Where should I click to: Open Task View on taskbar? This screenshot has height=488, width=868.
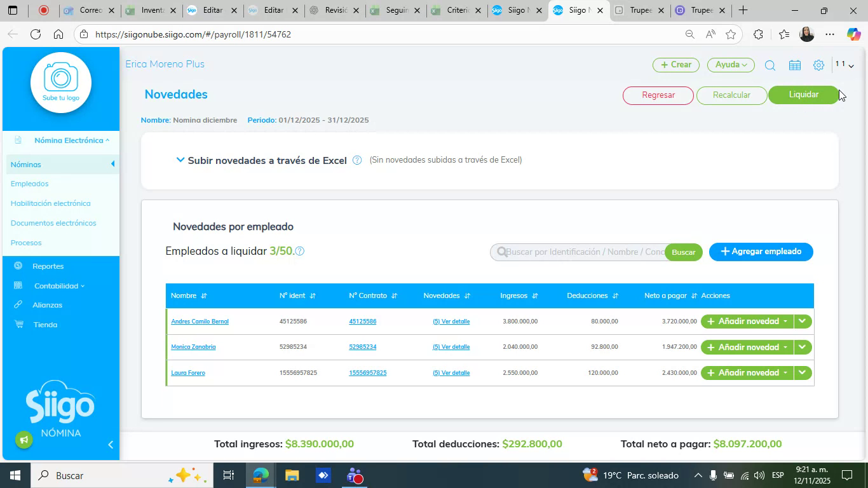pos(229,475)
